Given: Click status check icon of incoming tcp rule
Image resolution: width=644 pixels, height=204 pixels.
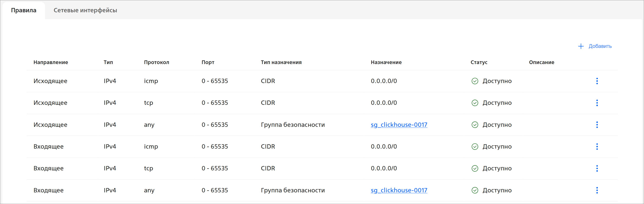Looking at the screenshot, I should coord(475,168).
